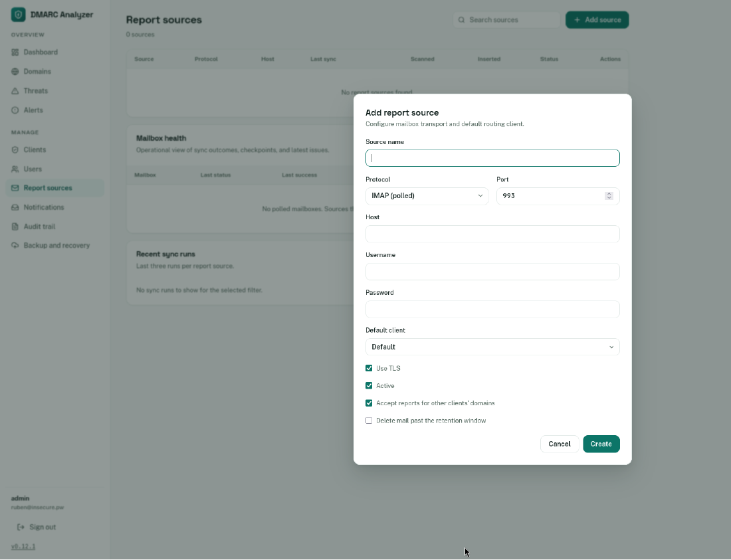Click the magnifier icon in Search sources
The image size is (731, 560).
point(462,20)
